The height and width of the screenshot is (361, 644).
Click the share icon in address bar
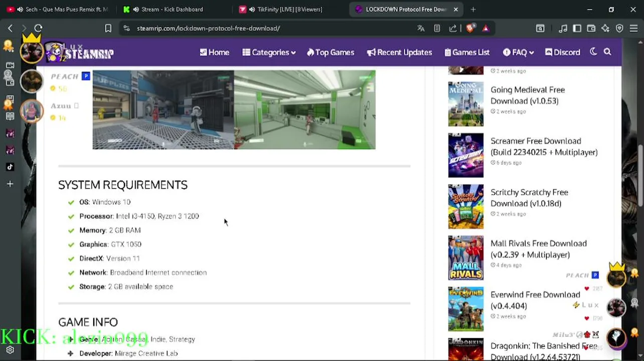[x=453, y=29]
